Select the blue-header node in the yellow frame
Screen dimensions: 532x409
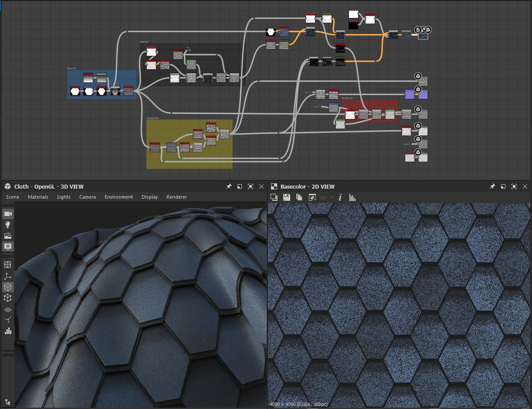171,147
